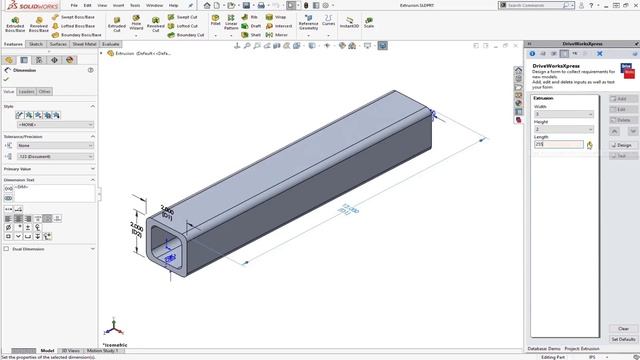Click the Extruded Cut tool

click(x=117, y=24)
